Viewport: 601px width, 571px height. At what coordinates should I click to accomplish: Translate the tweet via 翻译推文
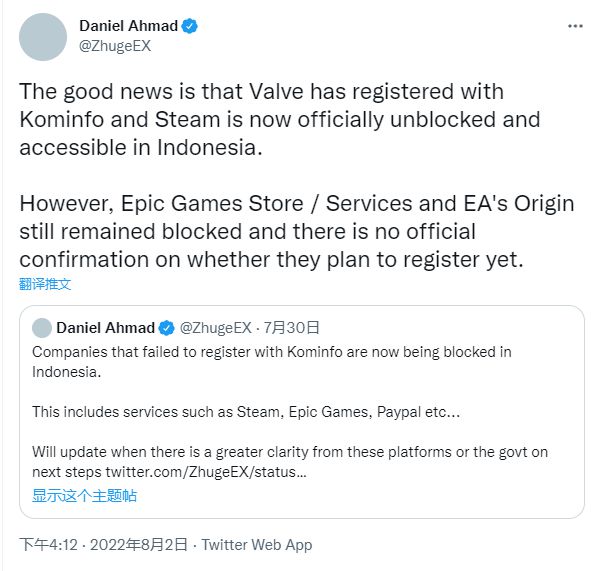(x=45, y=284)
